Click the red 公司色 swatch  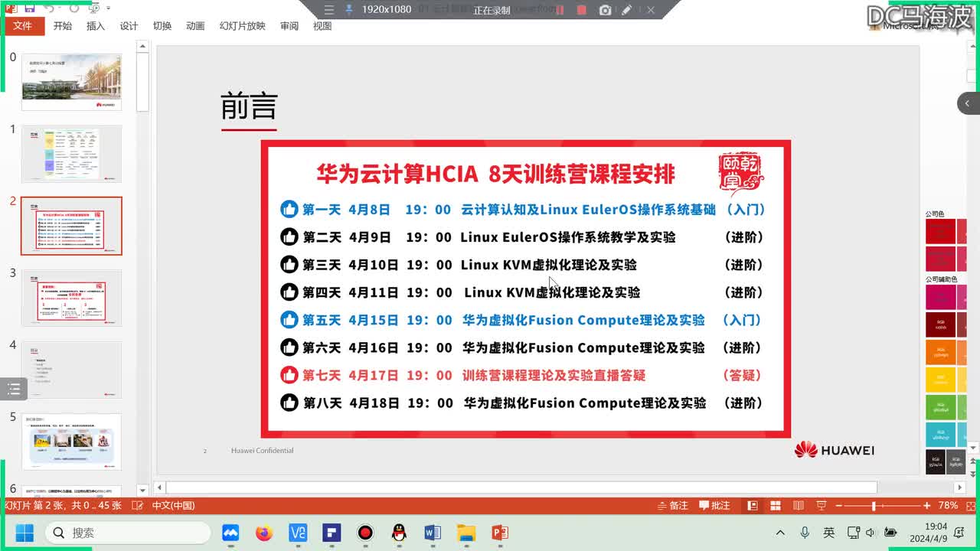click(940, 231)
